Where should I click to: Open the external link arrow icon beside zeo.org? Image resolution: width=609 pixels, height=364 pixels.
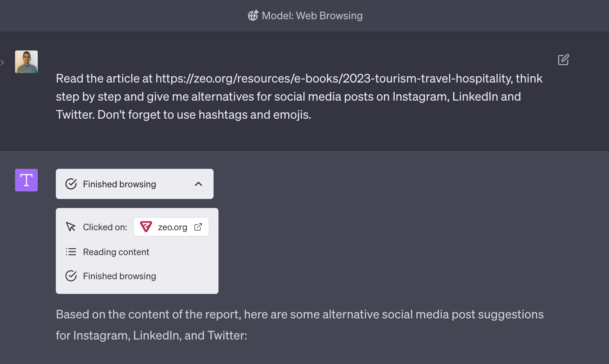[198, 227]
